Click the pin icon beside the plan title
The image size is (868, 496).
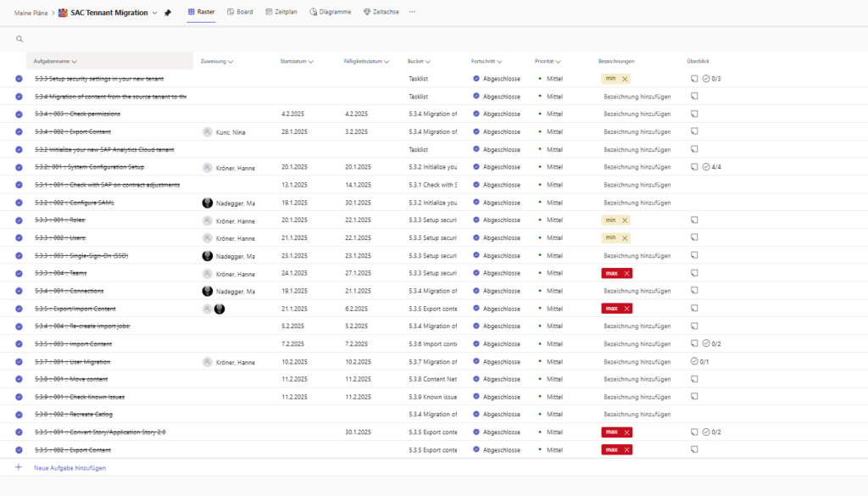pyautogui.click(x=168, y=13)
